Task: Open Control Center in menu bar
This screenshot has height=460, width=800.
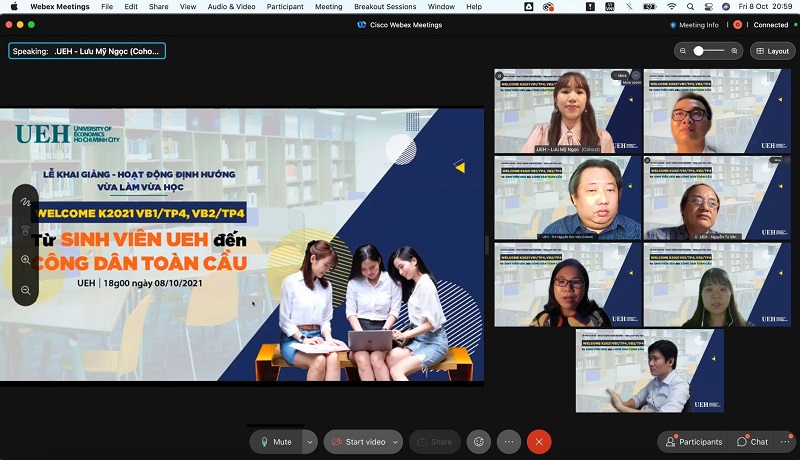Action: click(708, 7)
